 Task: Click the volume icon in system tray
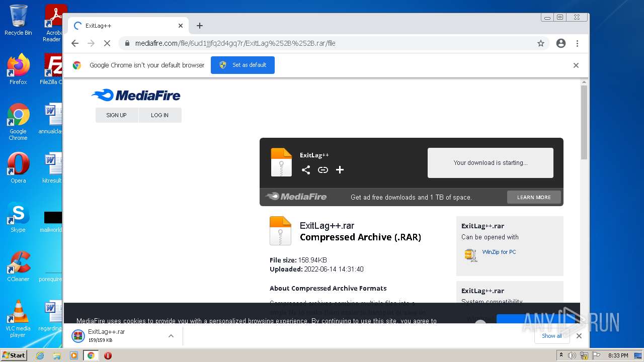pos(572,355)
